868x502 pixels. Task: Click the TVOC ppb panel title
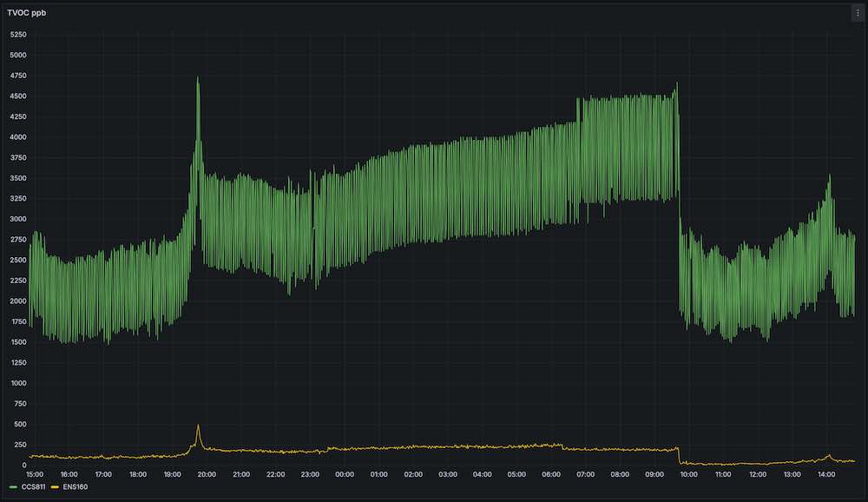pyautogui.click(x=27, y=13)
